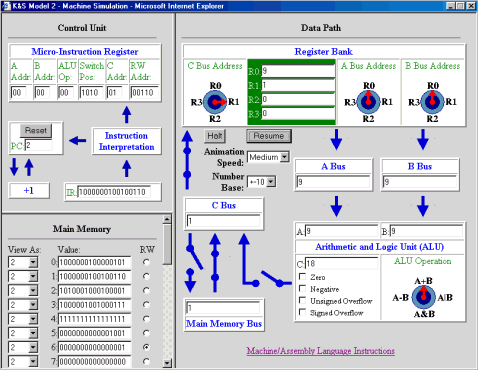Click the C Addr field showing 01
The width and height of the screenshot is (478, 370).
114,92
